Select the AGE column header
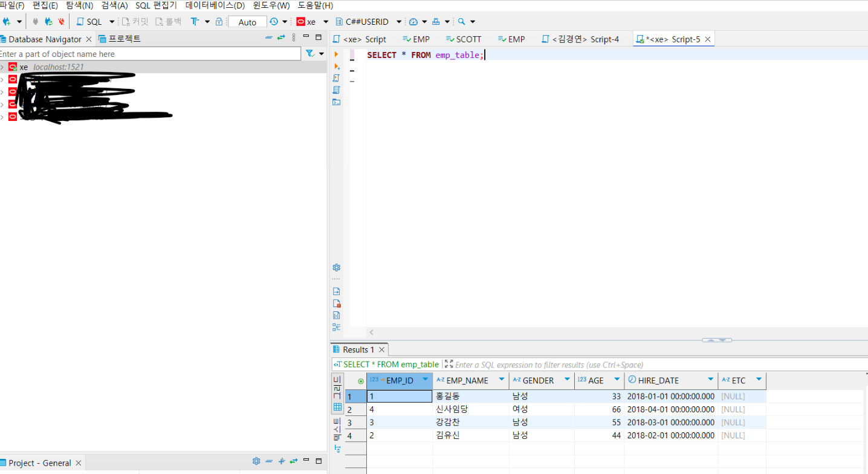 [599, 380]
